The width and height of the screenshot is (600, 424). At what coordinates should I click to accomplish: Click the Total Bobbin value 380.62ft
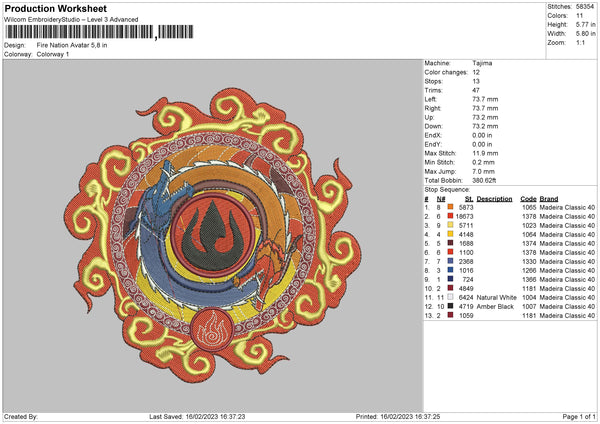click(484, 180)
